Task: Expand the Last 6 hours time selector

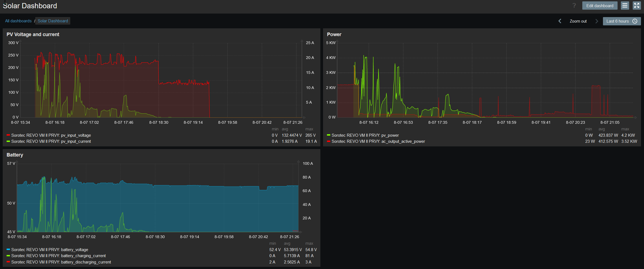Action: (x=618, y=21)
